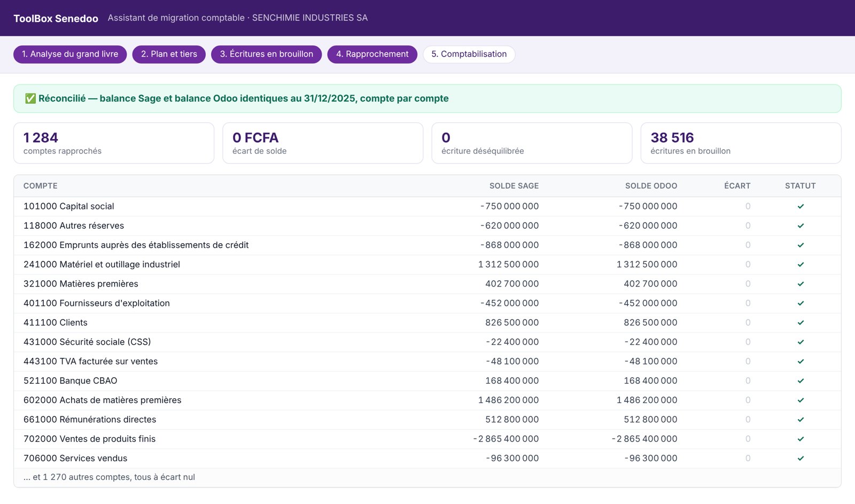Click the check for Achats de matières premières
Viewport: 855px width, 504px height.
click(x=800, y=400)
